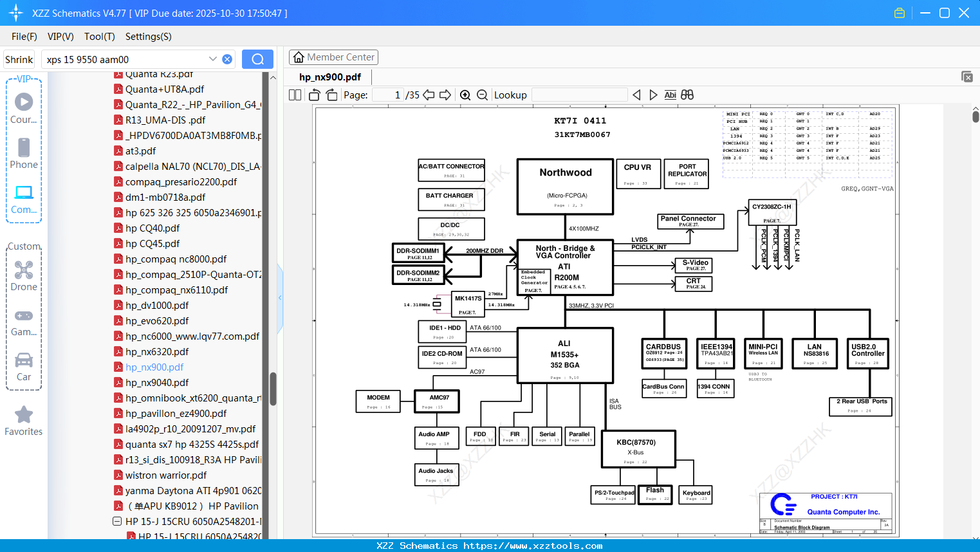Open hp 625 326 325 schematic file
This screenshot has width=980, height=552.
click(x=193, y=212)
